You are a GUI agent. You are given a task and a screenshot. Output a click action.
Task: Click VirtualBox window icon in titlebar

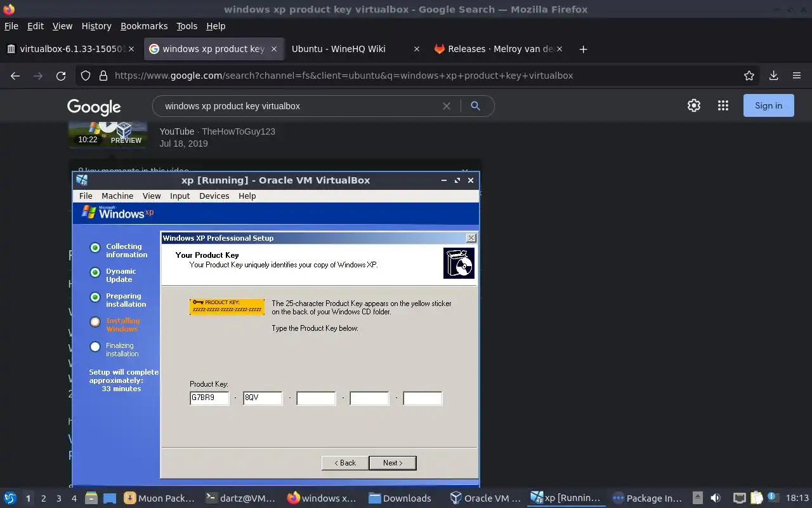[82, 180]
